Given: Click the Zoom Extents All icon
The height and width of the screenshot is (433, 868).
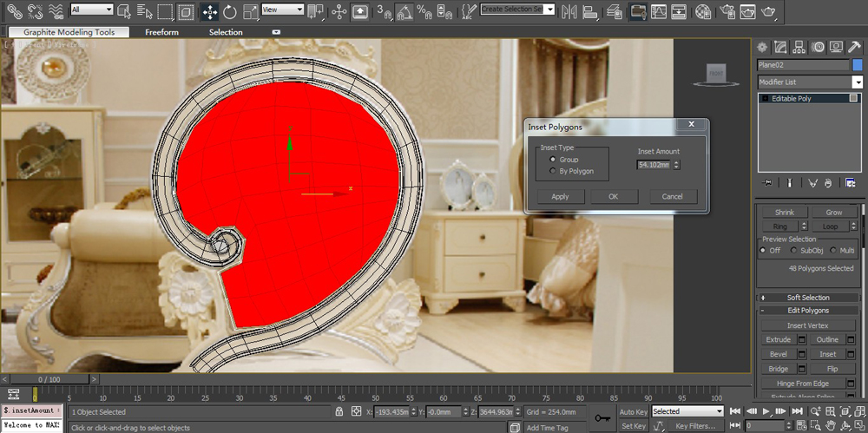Looking at the screenshot, I should (x=859, y=410).
